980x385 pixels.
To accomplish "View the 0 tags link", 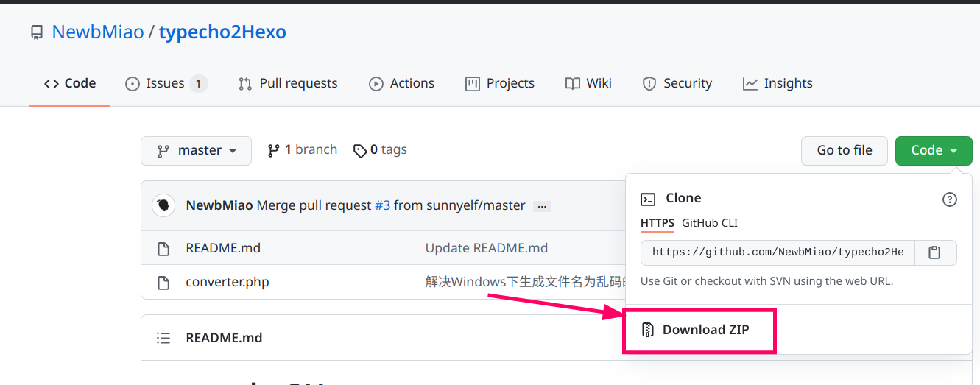I will pos(380,150).
